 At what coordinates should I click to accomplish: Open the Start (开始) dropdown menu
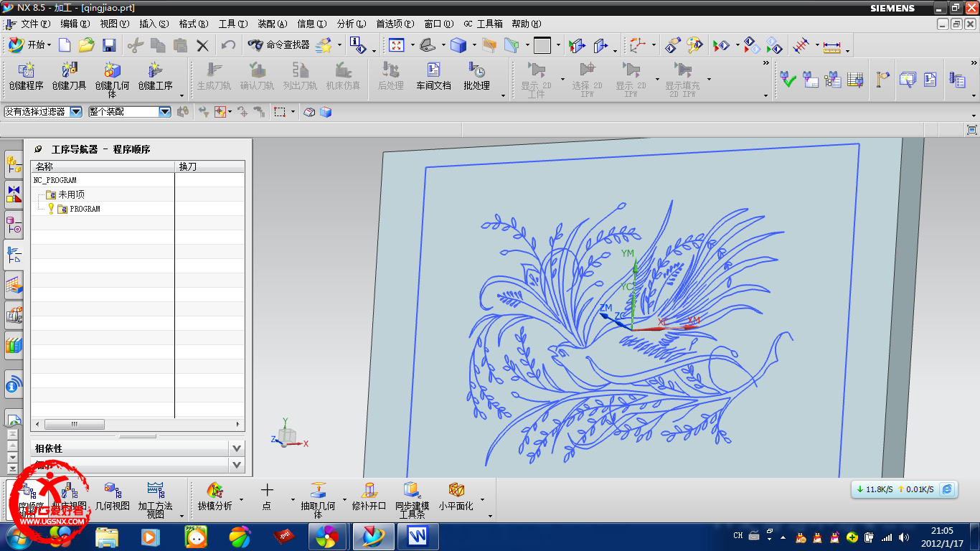pos(29,45)
